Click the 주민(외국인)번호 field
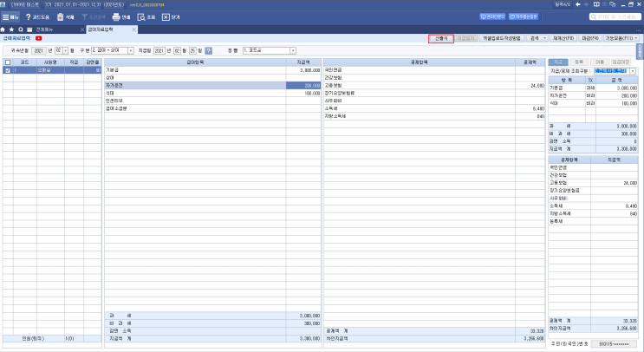644x352 pixels. point(614,344)
